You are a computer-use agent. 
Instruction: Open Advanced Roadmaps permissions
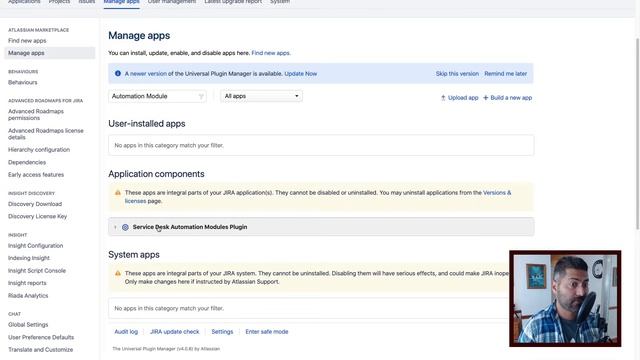(x=36, y=115)
